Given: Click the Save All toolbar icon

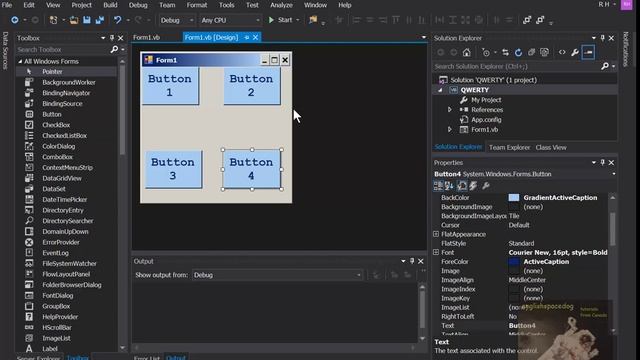Looking at the screenshot, I should pos(100,20).
